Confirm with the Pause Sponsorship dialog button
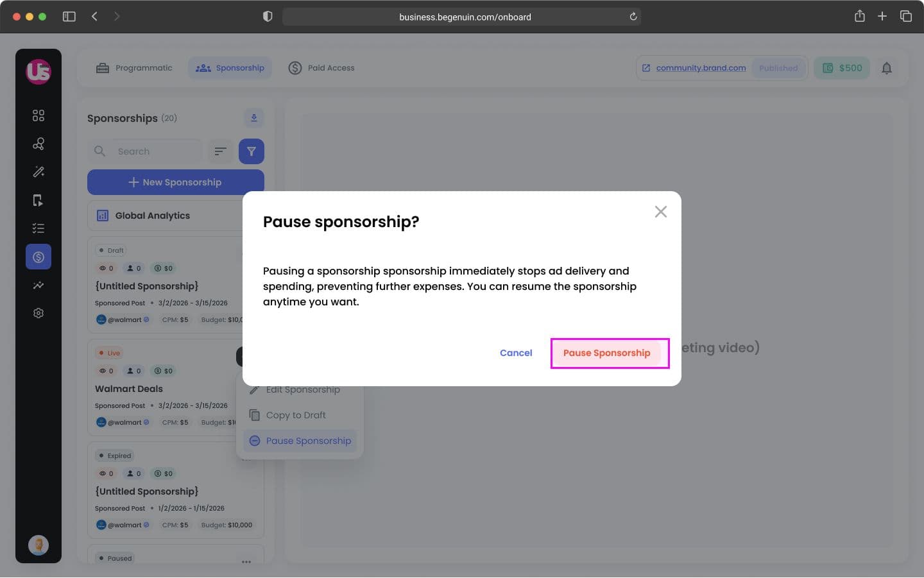This screenshot has width=924, height=578. click(606, 353)
